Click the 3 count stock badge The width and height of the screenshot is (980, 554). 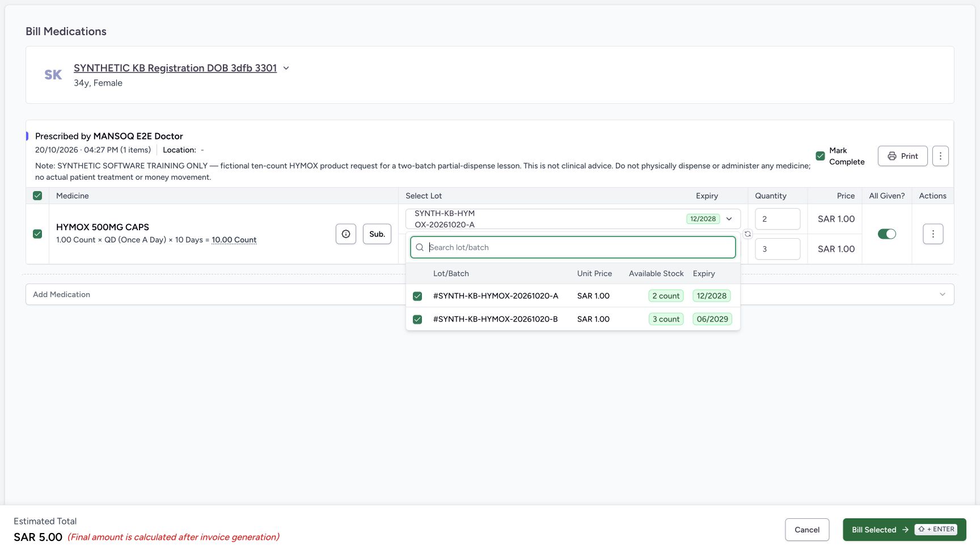[x=666, y=319]
